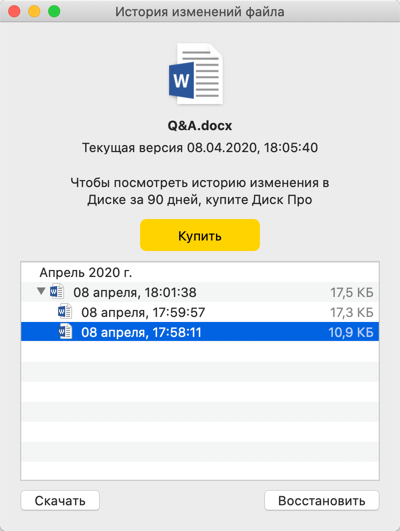Select version 08 апреля, 18:01:38
Image resolution: width=400 pixels, height=531 pixels.
[x=200, y=292]
